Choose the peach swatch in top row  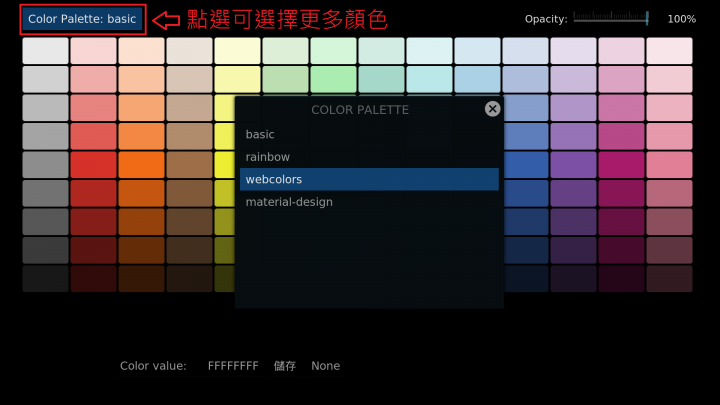(141, 51)
